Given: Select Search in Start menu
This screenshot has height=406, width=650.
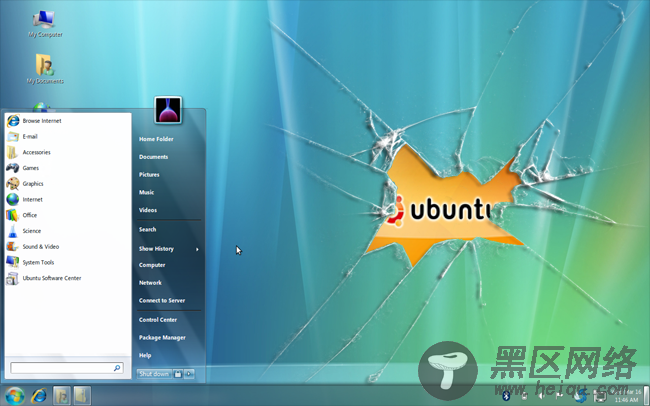Looking at the screenshot, I should coord(148,230).
